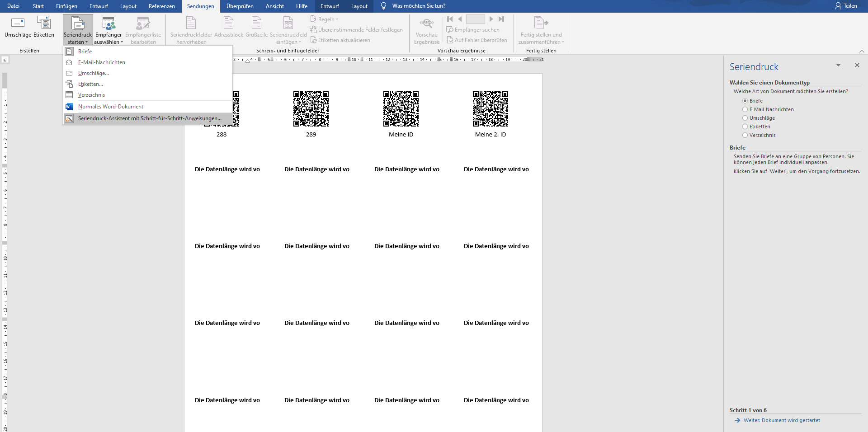868x432 pixels.
Task: Switch to the Referenzen tab
Action: coord(161,6)
